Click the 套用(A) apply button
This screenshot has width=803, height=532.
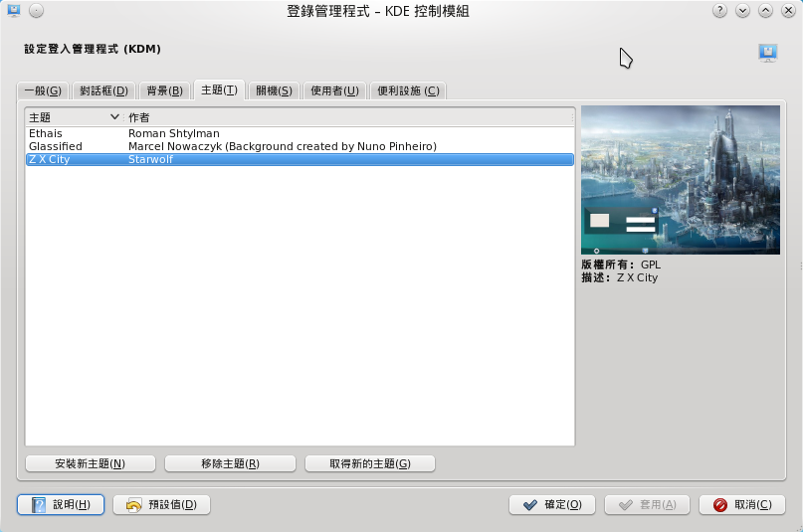pos(648,504)
